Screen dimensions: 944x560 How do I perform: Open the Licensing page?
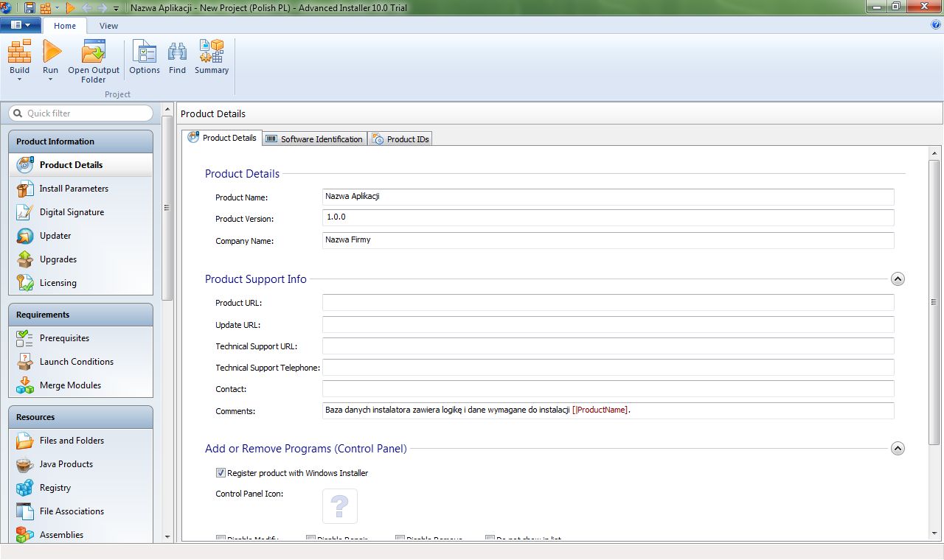81,283
